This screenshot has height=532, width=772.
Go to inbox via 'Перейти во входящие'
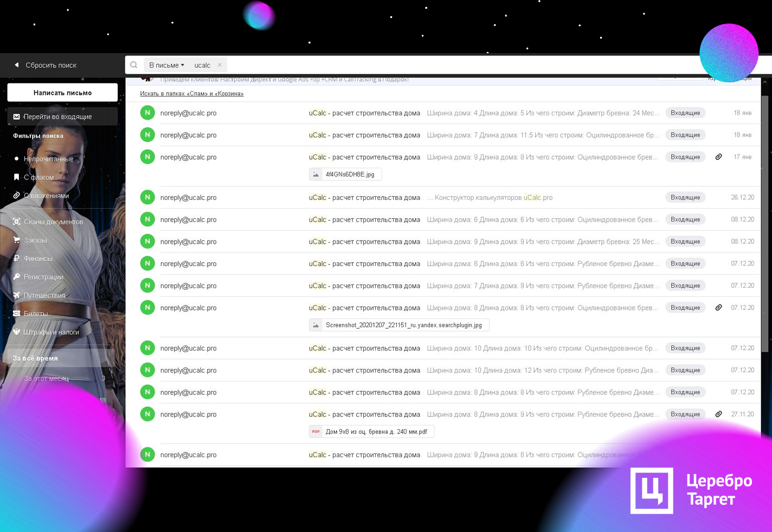(x=62, y=116)
